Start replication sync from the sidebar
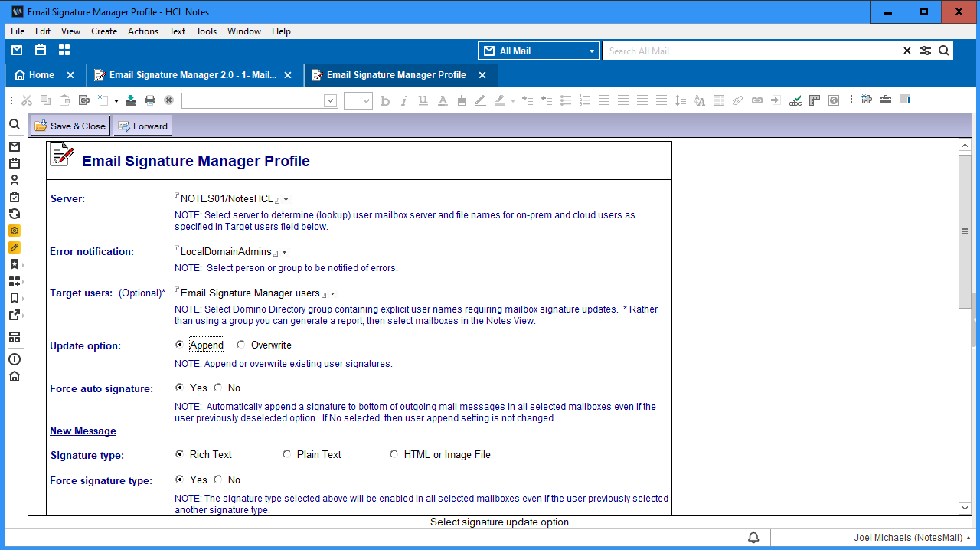This screenshot has width=980, height=550. [x=15, y=213]
